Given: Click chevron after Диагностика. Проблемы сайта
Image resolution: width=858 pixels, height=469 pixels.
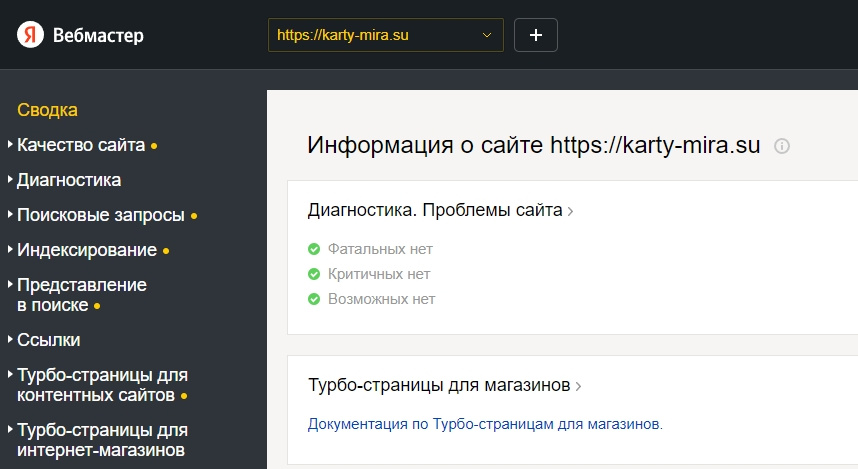Looking at the screenshot, I should 571,211.
